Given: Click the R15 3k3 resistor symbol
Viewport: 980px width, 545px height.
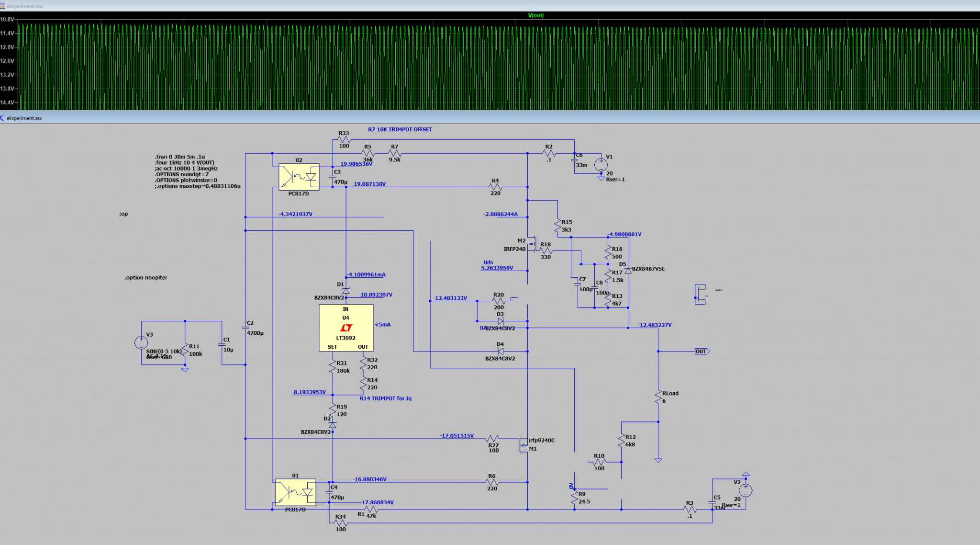Looking at the screenshot, I should (557, 226).
